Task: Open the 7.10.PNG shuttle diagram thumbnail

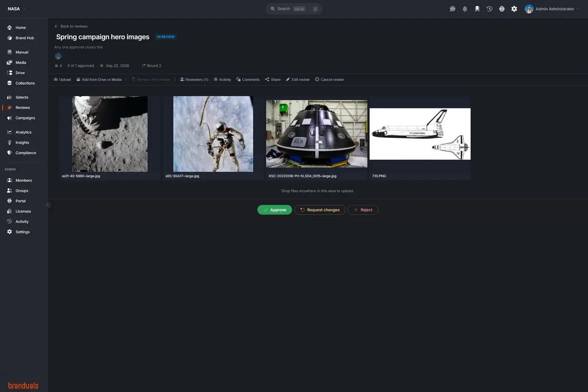Action: (420, 134)
